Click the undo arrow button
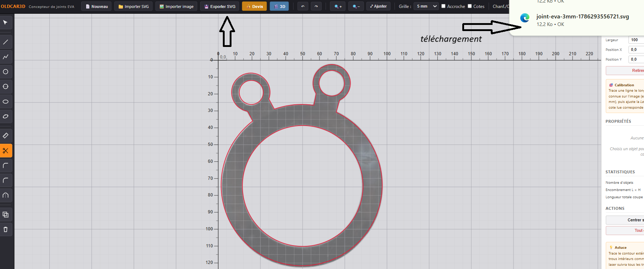The height and width of the screenshot is (269, 644). [303, 6]
